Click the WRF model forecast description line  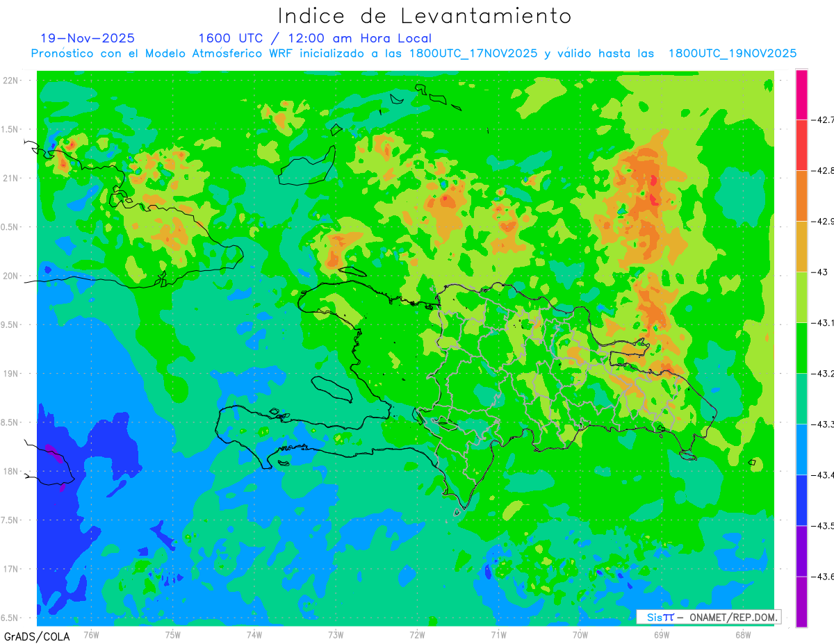click(414, 53)
